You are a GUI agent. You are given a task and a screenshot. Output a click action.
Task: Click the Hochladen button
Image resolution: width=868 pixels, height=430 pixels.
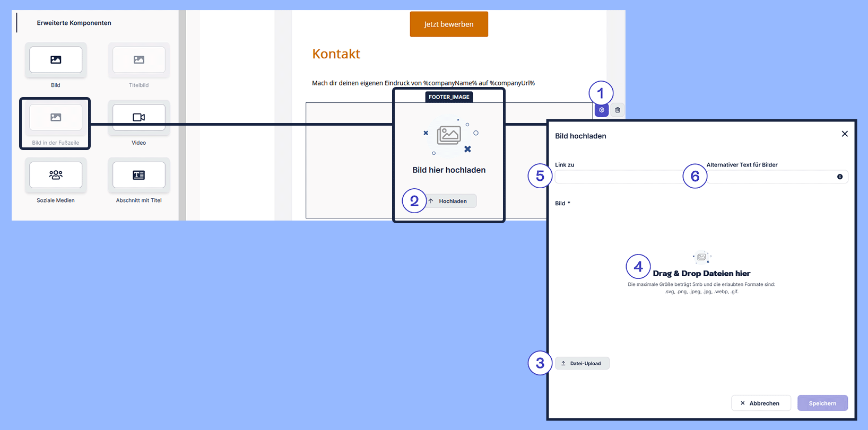coord(452,201)
